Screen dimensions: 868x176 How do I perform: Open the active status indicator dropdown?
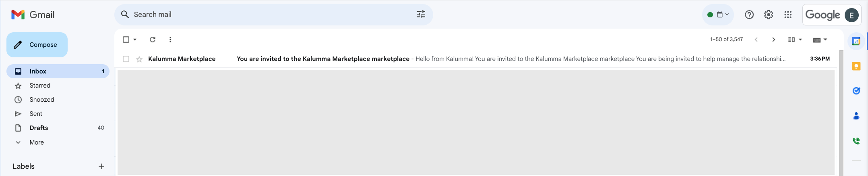718,15
